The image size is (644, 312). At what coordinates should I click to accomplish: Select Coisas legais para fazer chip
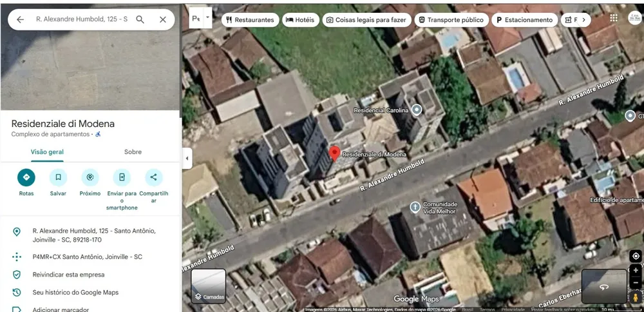pos(366,20)
